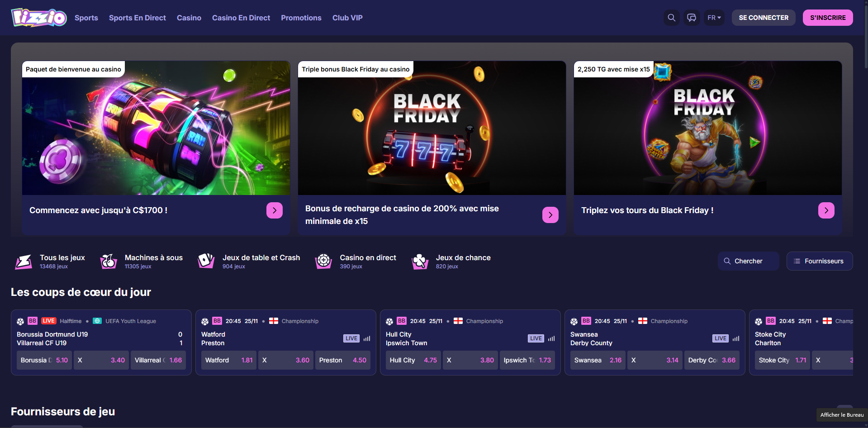Click the stats bars icon for Watford match
868x428 pixels.
[x=367, y=338]
